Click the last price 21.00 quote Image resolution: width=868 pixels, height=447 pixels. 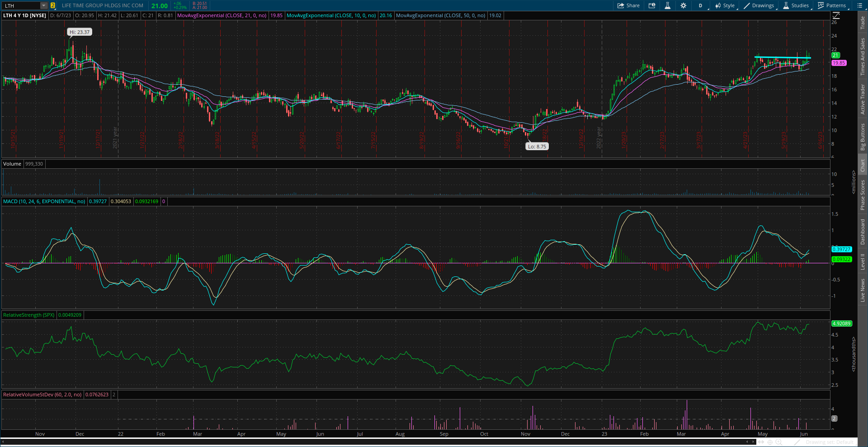tap(160, 6)
